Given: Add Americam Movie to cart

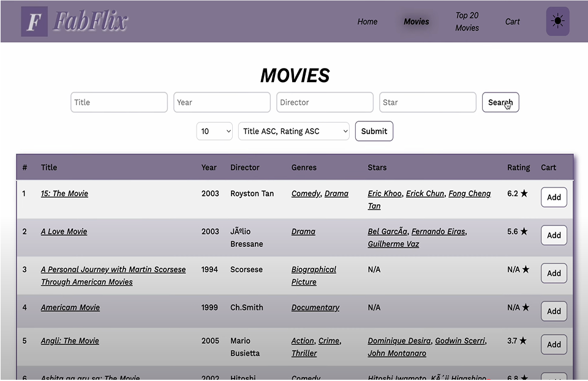Looking at the screenshot, I should coord(554,311).
